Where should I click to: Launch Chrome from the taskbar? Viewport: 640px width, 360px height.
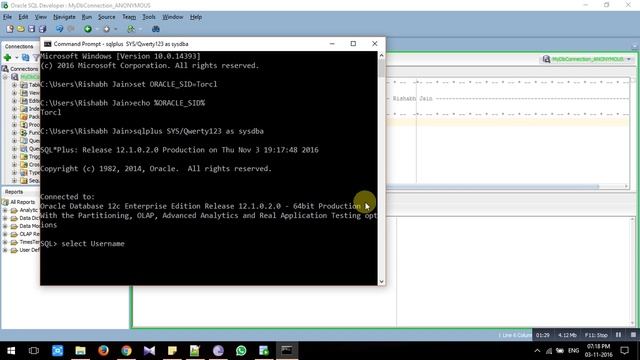click(126, 351)
